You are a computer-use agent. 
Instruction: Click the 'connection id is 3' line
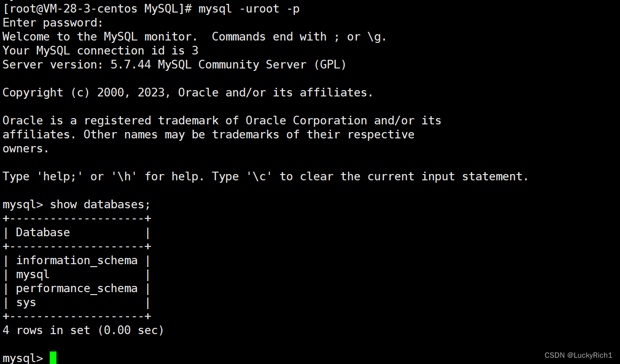100,51
